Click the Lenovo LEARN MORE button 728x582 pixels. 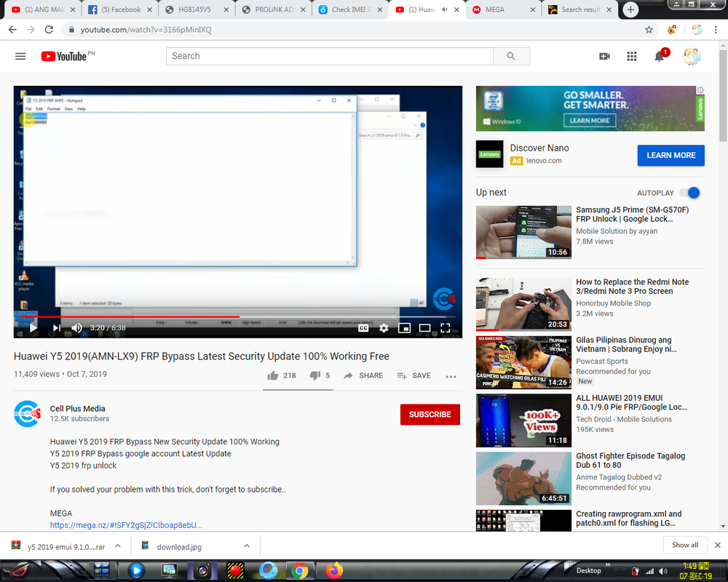coord(670,156)
